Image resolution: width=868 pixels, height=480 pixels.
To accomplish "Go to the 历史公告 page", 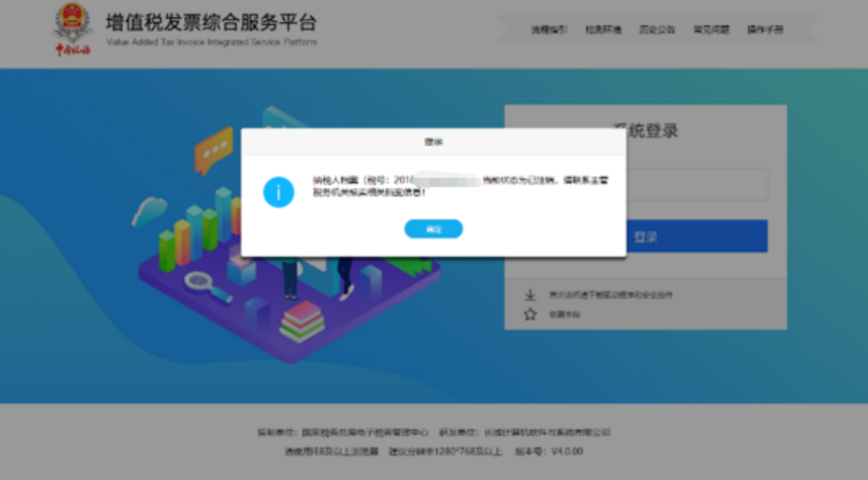I will (x=657, y=30).
